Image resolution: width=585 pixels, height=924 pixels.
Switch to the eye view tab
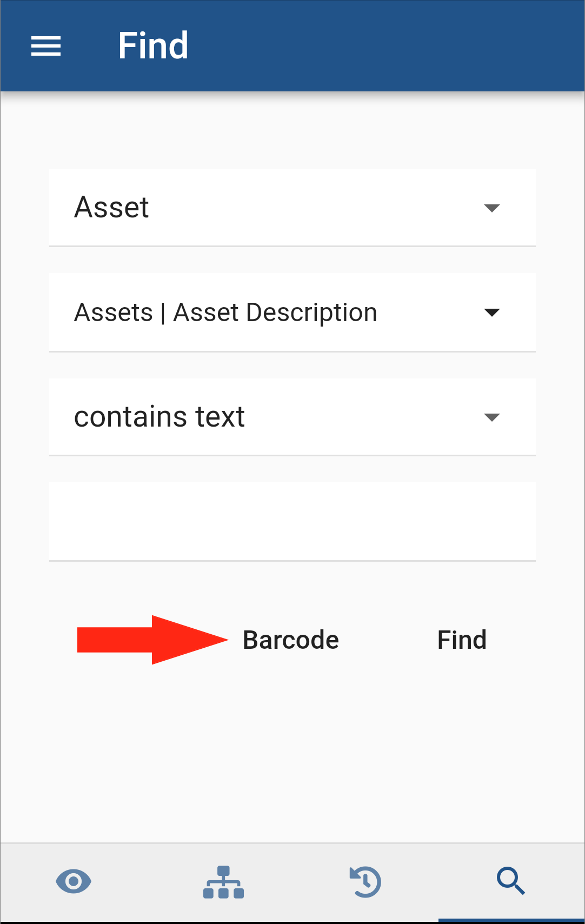(x=74, y=881)
